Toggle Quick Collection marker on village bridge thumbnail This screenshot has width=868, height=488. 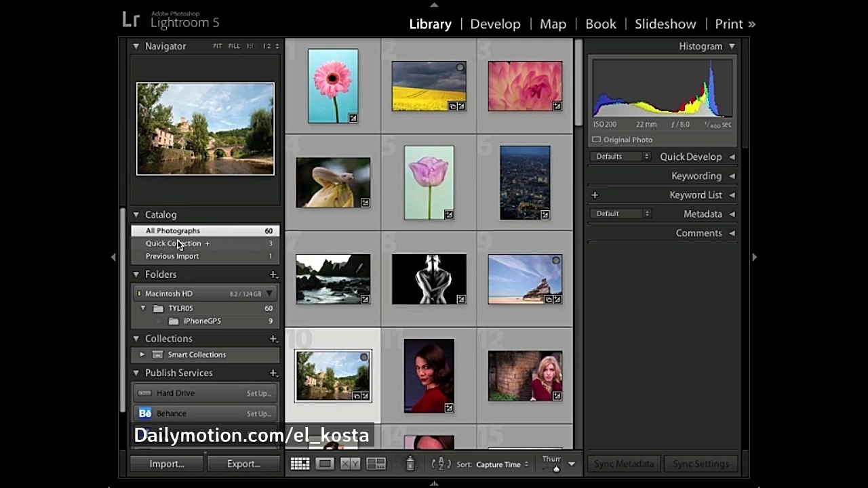(x=364, y=357)
